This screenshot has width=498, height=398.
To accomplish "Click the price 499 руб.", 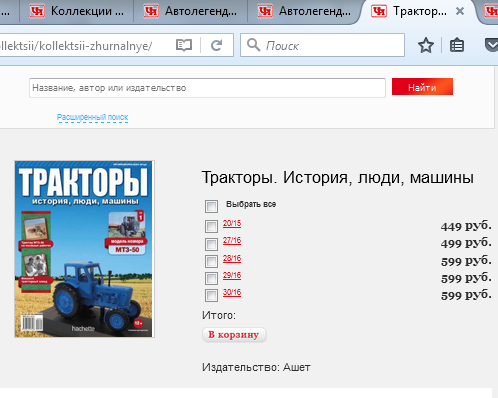I will pyautogui.click(x=466, y=243).
